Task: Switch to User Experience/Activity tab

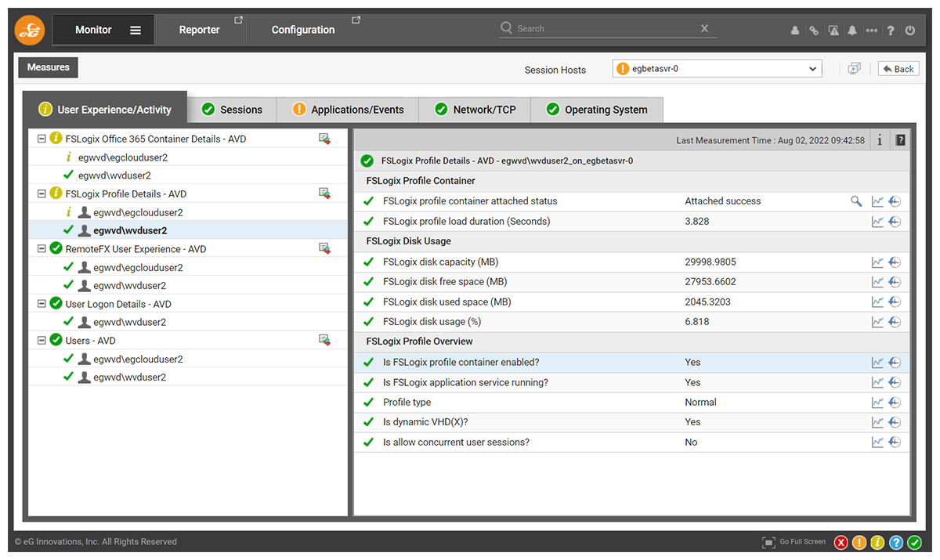Action: coord(105,109)
